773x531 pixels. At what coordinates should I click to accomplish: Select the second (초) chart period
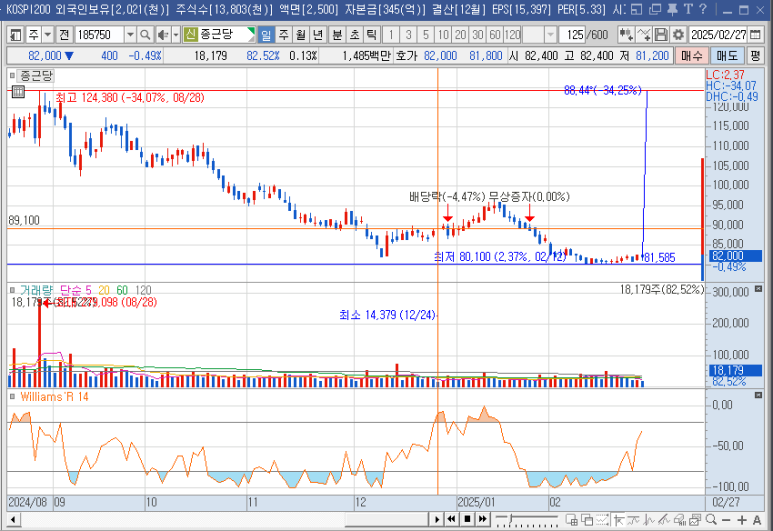pyautogui.click(x=354, y=35)
